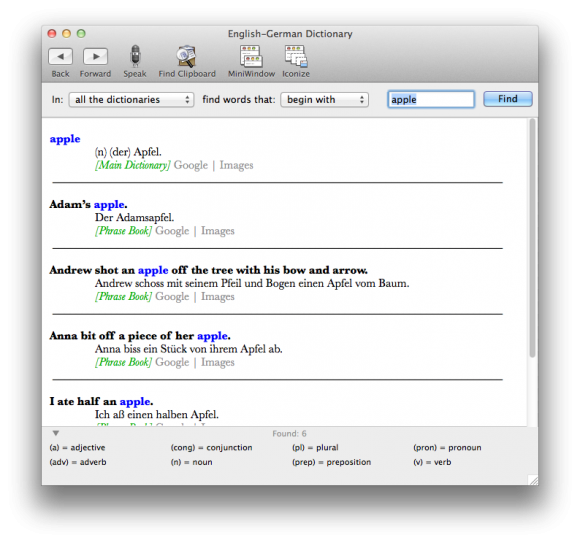
Task: Click translation 'Der Adamsapfel.'
Action: pos(134,217)
